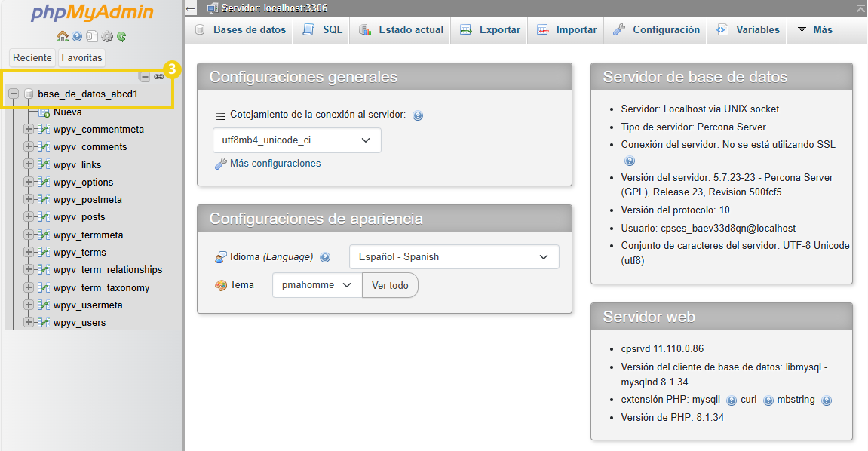Switch to the Reciente tab
This screenshot has width=868, height=451.
[x=32, y=57]
